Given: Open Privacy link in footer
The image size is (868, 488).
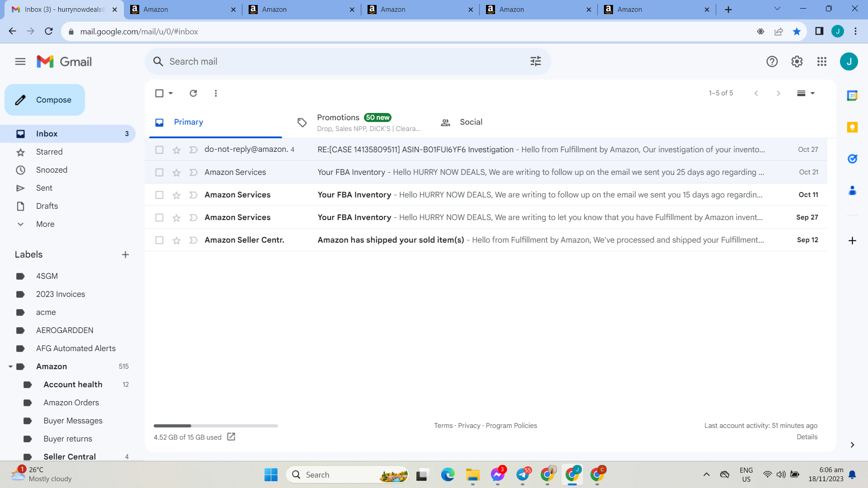Looking at the screenshot, I should (469, 426).
